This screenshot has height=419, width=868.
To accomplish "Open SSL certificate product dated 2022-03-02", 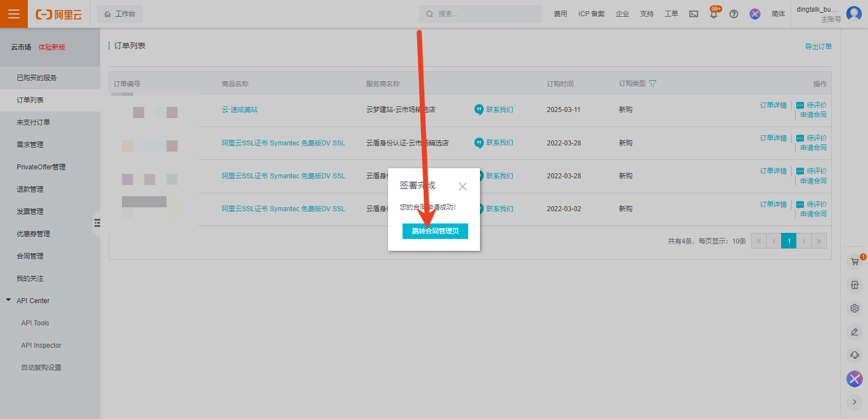I will (x=283, y=209).
